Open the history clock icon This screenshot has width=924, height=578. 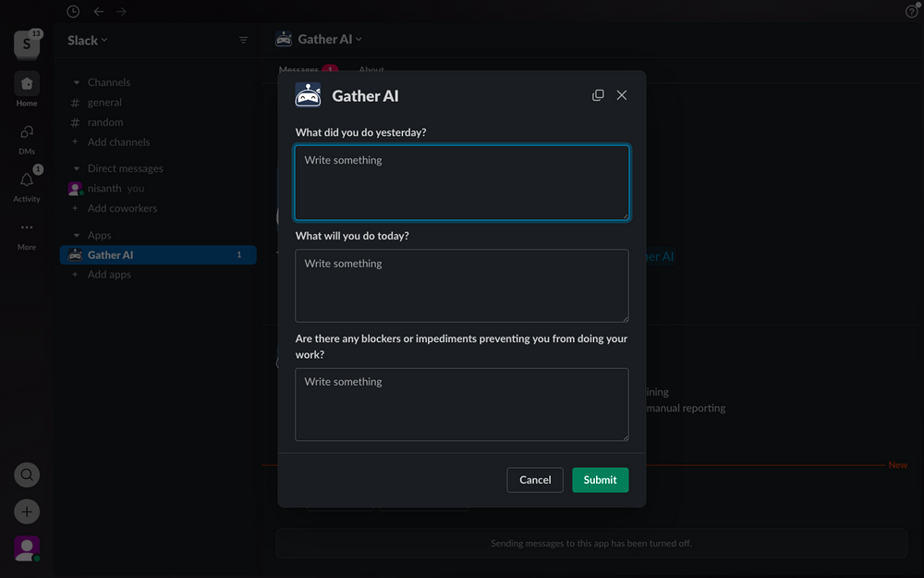(x=73, y=11)
